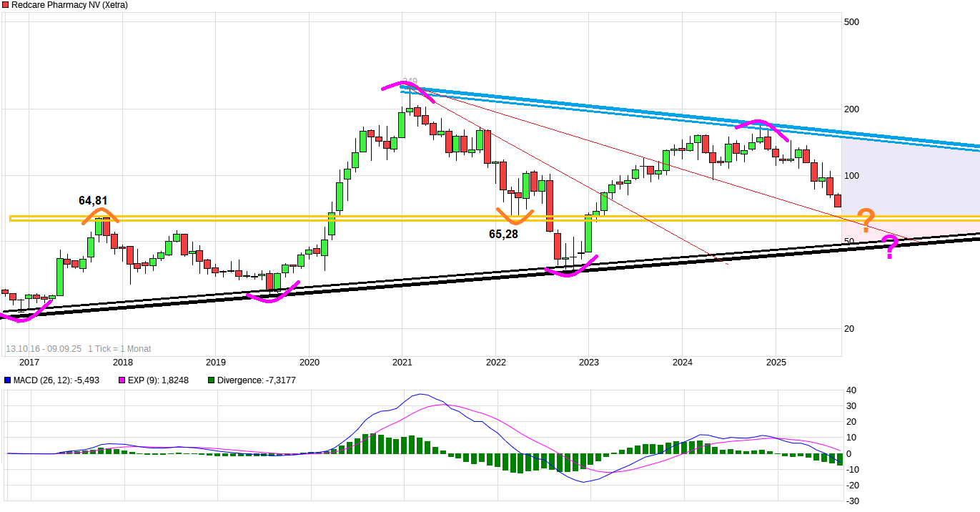The height and width of the screenshot is (512, 980).
Task: Click the 100 price axis label
Action: [x=851, y=176]
